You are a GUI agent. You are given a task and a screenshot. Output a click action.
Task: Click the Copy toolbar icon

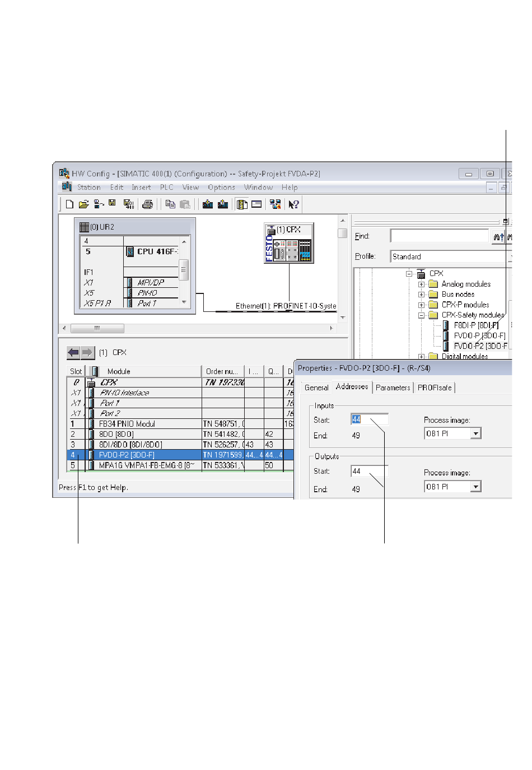tap(171, 204)
